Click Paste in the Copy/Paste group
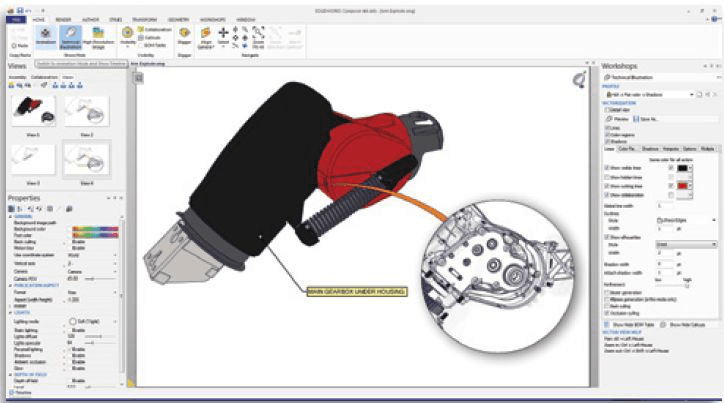 20,45
